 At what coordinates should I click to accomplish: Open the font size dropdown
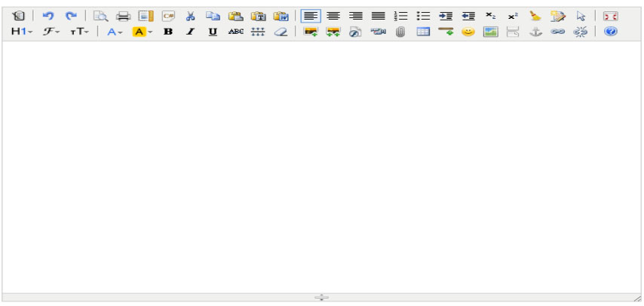[79, 32]
